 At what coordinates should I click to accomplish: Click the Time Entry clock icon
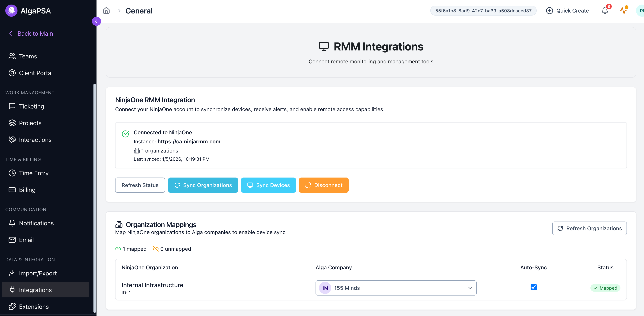pyautogui.click(x=12, y=173)
